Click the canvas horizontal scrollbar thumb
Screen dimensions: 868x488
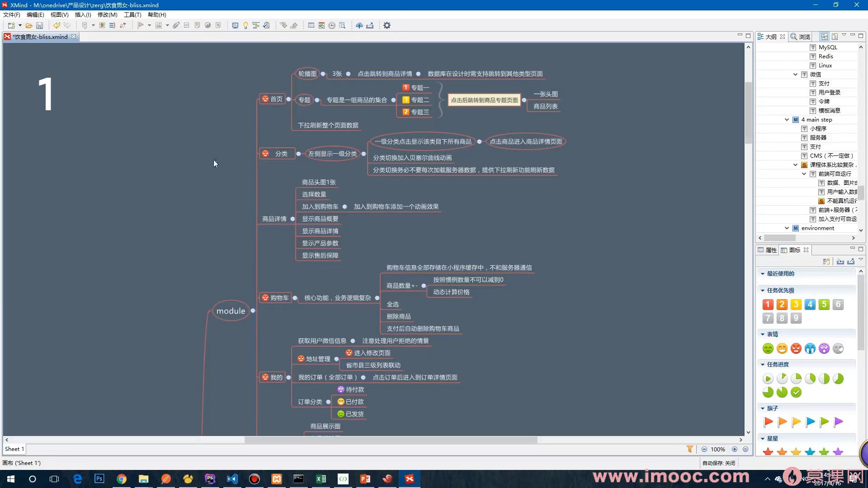tap(391, 440)
